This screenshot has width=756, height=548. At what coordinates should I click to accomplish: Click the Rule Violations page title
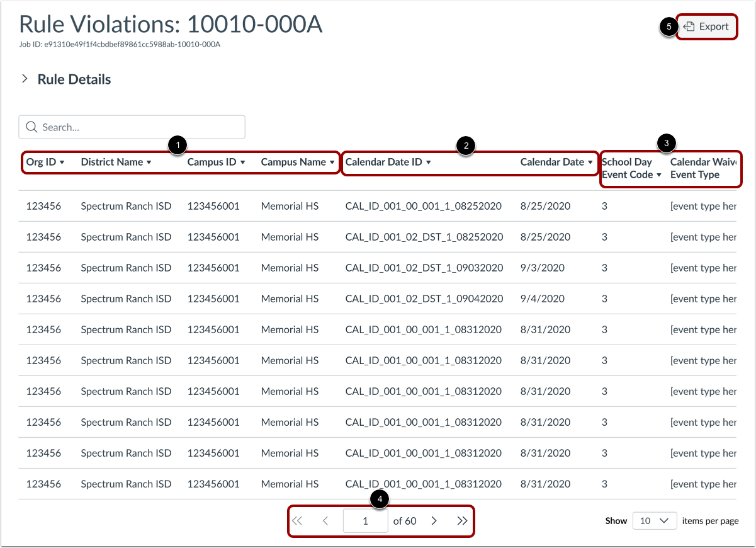pos(171,24)
